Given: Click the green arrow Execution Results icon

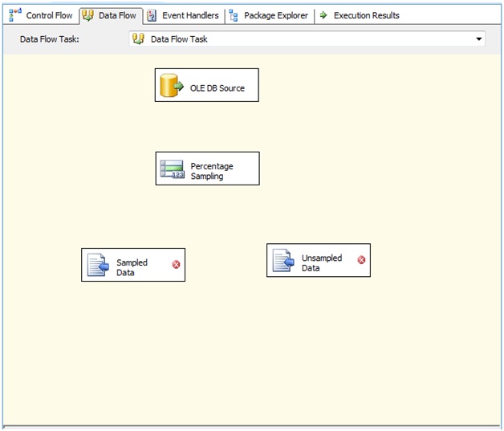Looking at the screenshot, I should pyautogui.click(x=323, y=15).
